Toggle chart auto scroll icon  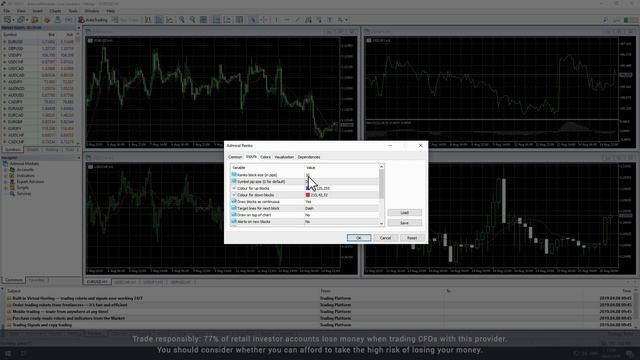[x=216, y=20]
